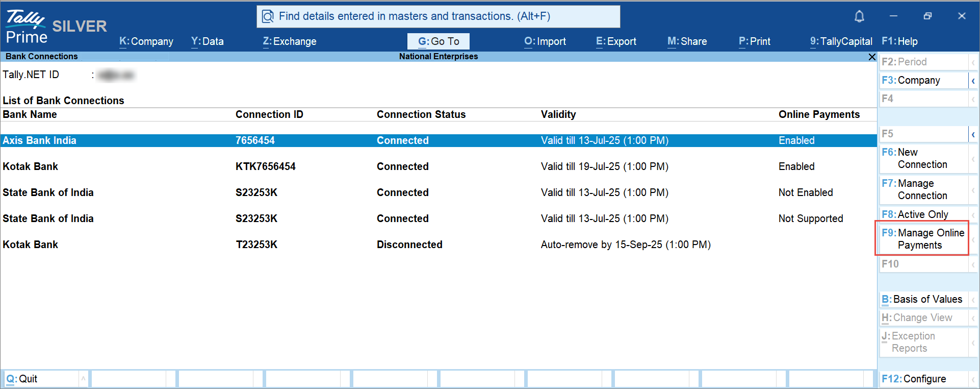Expand the chevron next to F3: Company
The height and width of the screenshot is (389, 980).
click(x=973, y=81)
